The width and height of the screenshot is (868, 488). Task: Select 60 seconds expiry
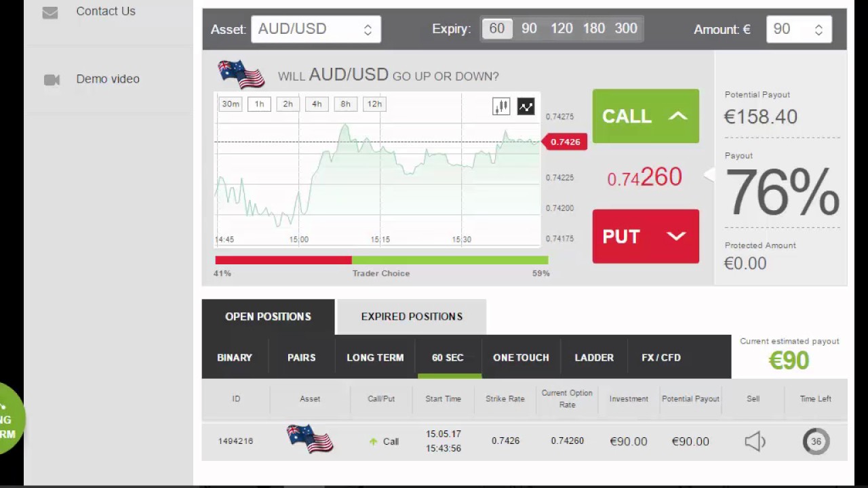(x=497, y=28)
